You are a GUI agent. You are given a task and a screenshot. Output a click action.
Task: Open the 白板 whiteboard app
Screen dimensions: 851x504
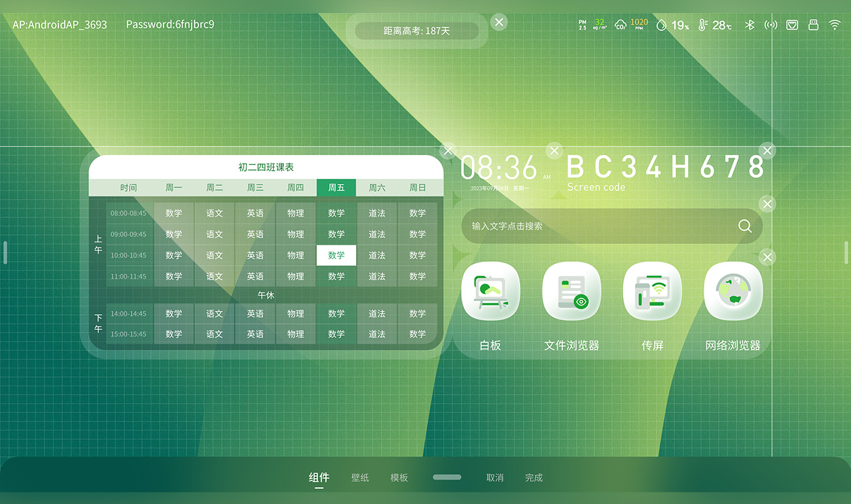click(x=490, y=291)
